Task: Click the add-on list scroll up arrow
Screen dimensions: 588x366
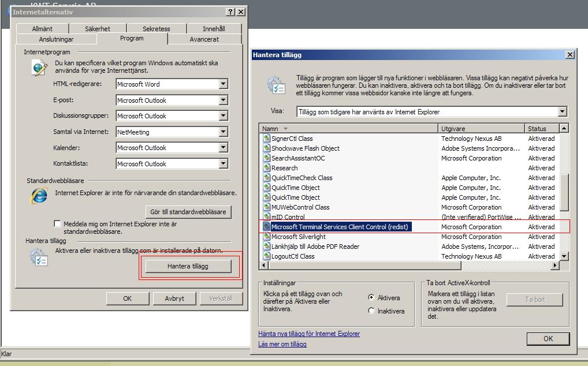Action: pyautogui.click(x=564, y=128)
